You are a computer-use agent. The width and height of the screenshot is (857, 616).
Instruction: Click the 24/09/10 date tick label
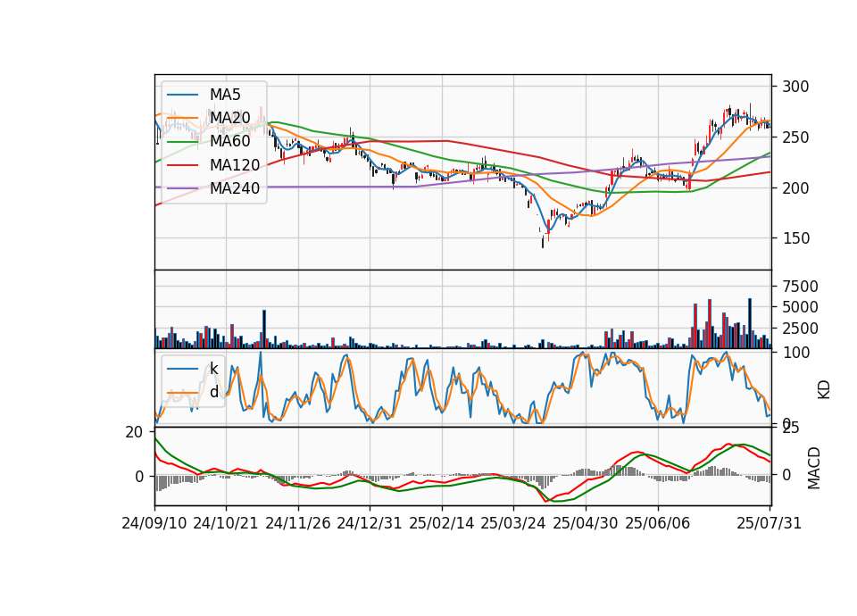tap(154, 523)
